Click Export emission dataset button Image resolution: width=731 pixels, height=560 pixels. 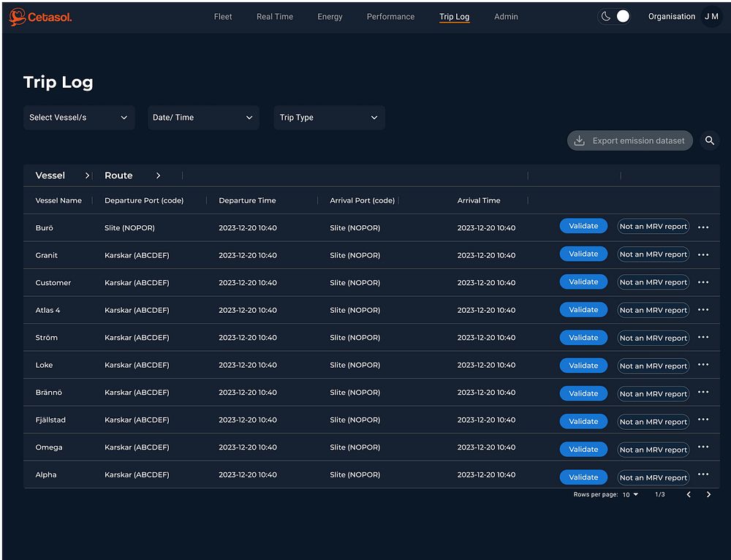coord(629,141)
